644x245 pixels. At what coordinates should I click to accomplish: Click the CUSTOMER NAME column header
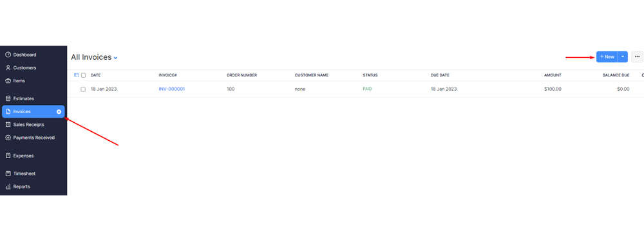click(311, 75)
